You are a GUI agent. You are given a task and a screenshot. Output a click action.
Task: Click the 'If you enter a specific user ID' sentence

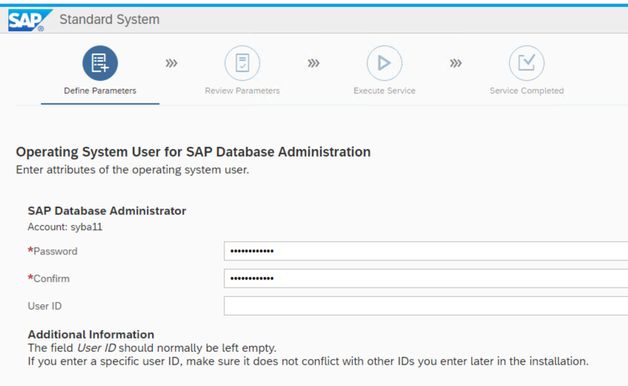click(x=308, y=362)
